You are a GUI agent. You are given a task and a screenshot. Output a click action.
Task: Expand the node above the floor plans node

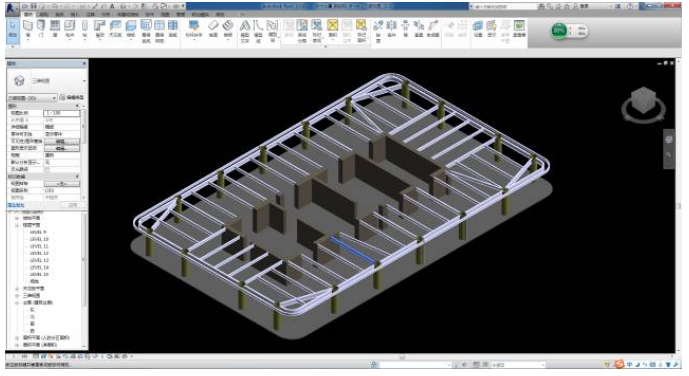pyautogui.click(x=17, y=218)
